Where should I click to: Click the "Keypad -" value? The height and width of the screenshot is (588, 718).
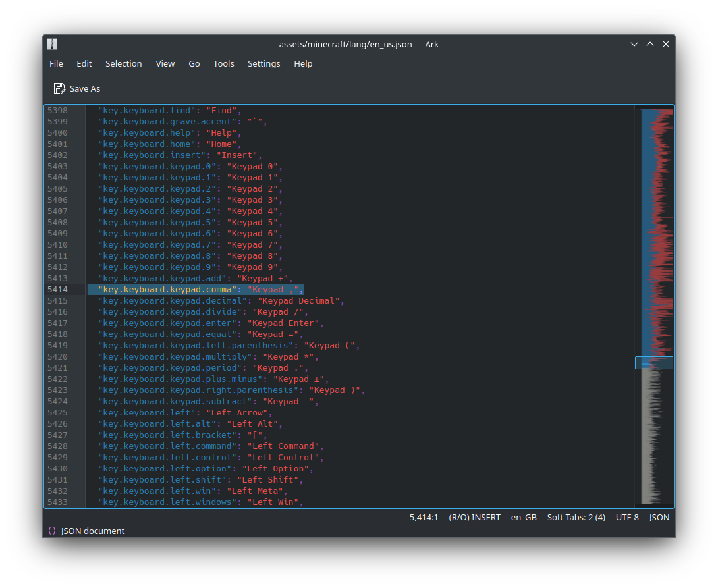(289, 401)
